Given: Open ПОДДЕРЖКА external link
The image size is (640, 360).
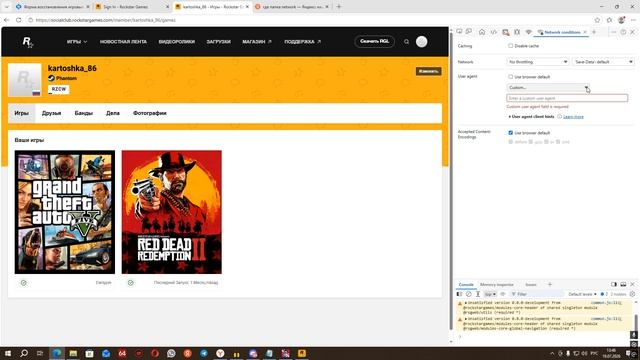Looking at the screenshot, I should pos(302,42).
